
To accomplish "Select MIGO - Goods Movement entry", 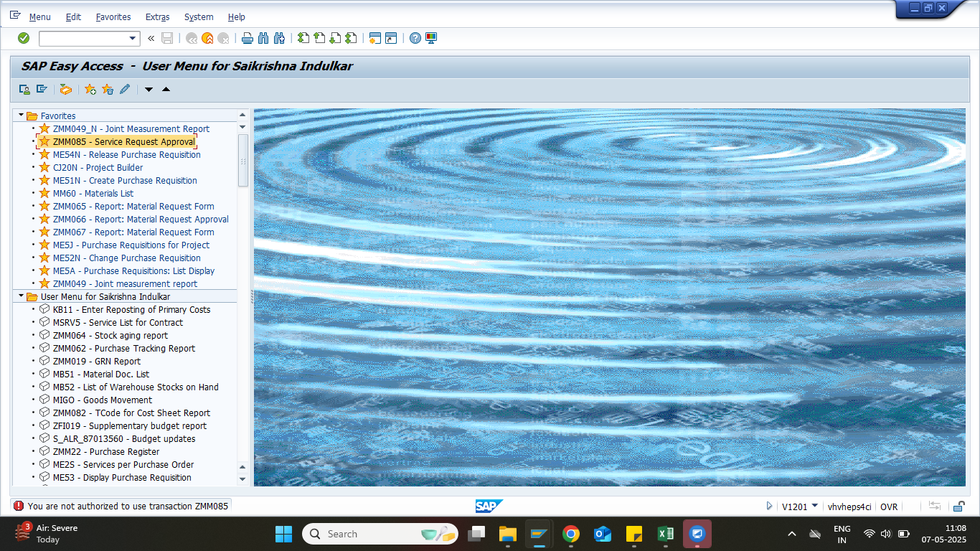I will pyautogui.click(x=102, y=400).
